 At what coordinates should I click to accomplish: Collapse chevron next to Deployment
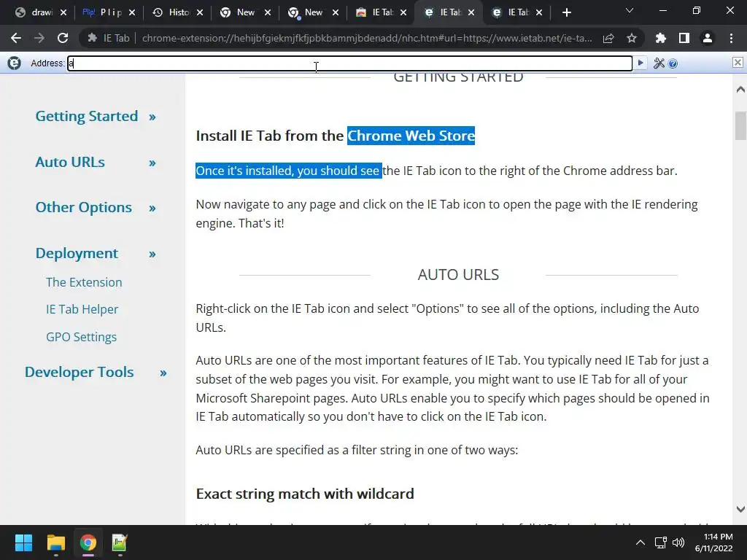152,254
